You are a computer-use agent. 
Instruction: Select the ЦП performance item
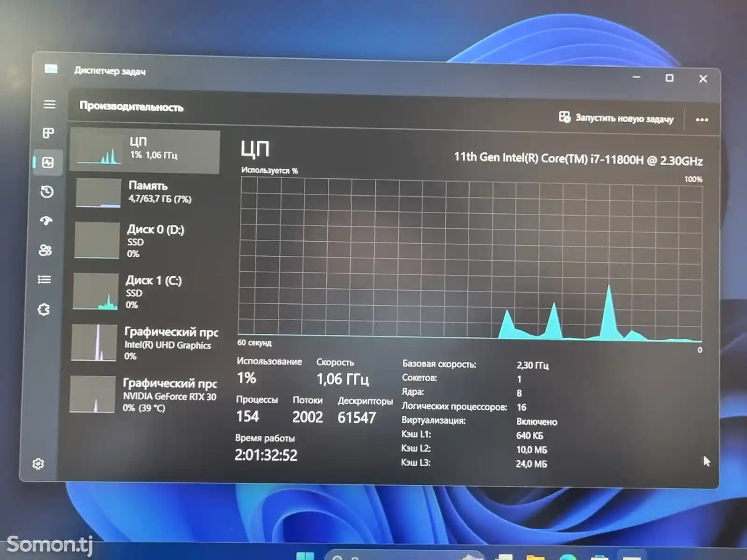pyautogui.click(x=145, y=150)
